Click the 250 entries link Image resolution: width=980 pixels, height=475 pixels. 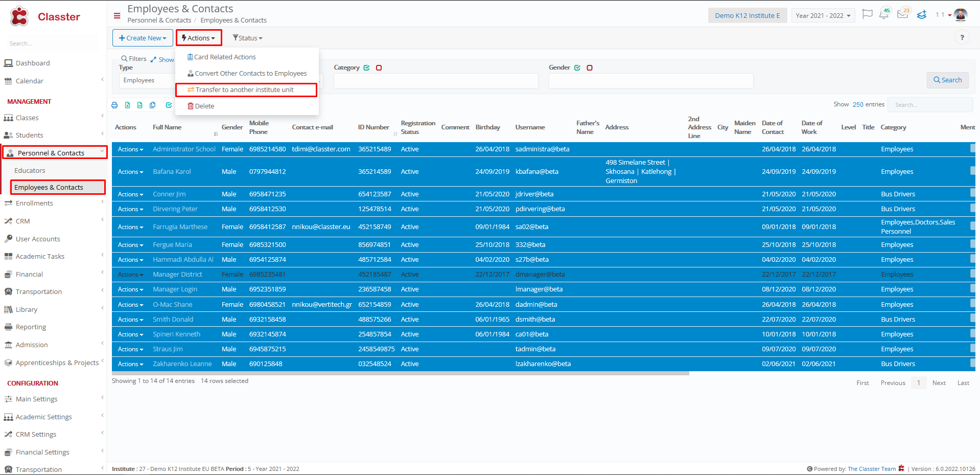pos(858,104)
